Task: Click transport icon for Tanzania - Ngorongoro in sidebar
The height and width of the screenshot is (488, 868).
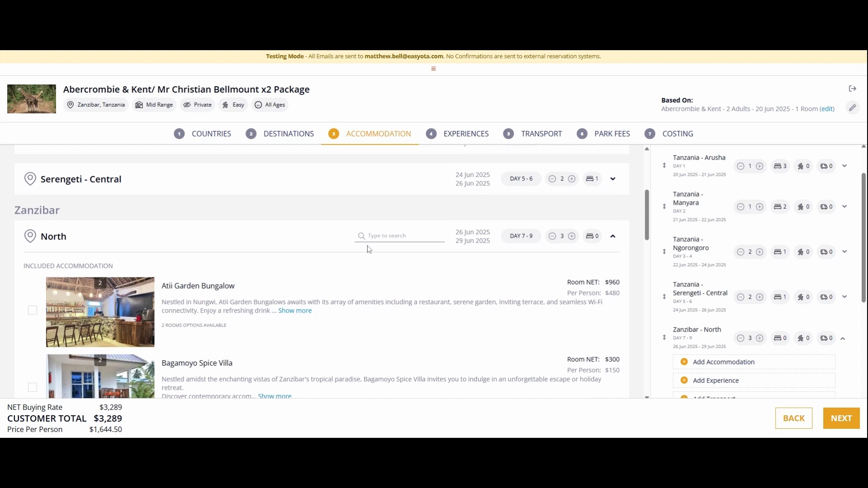Action: click(824, 252)
